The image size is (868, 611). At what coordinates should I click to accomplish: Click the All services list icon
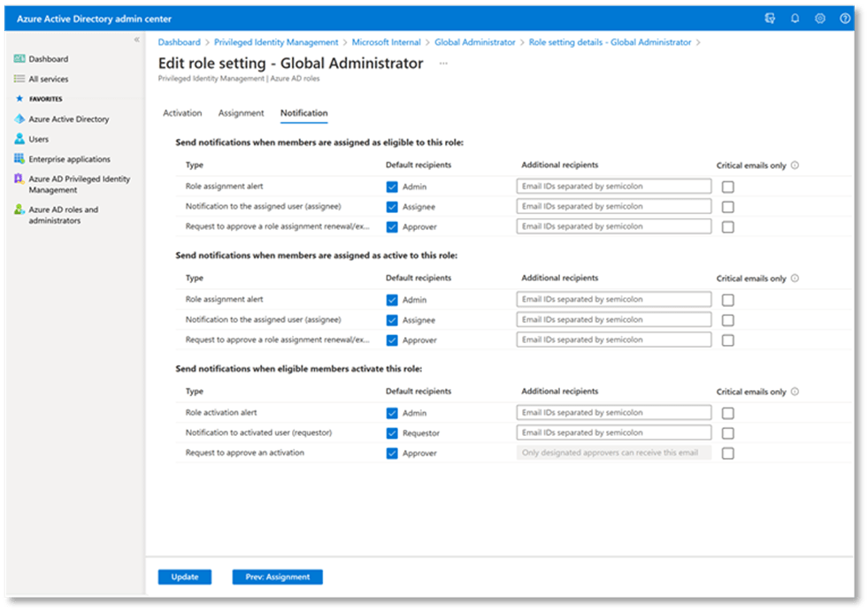point(19,79)
